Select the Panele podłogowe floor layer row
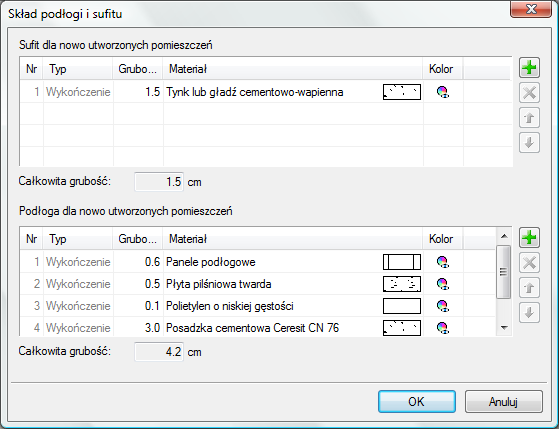The width and height of the screenshot is (559, 429). [x=258, y=262]
